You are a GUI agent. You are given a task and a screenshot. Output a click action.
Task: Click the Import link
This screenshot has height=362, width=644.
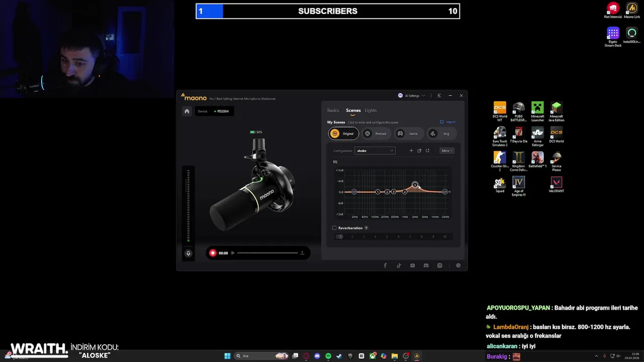point(448,122)
